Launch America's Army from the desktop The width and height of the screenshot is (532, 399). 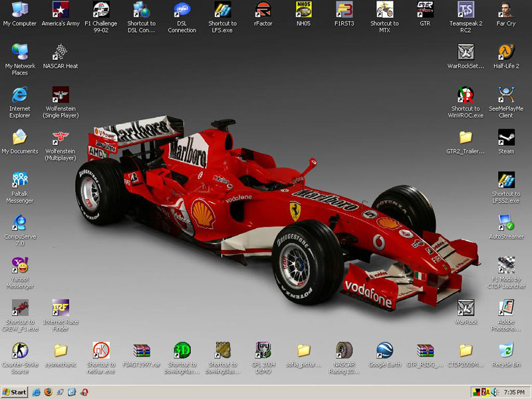pyautogui.click(x=61, y=13)
